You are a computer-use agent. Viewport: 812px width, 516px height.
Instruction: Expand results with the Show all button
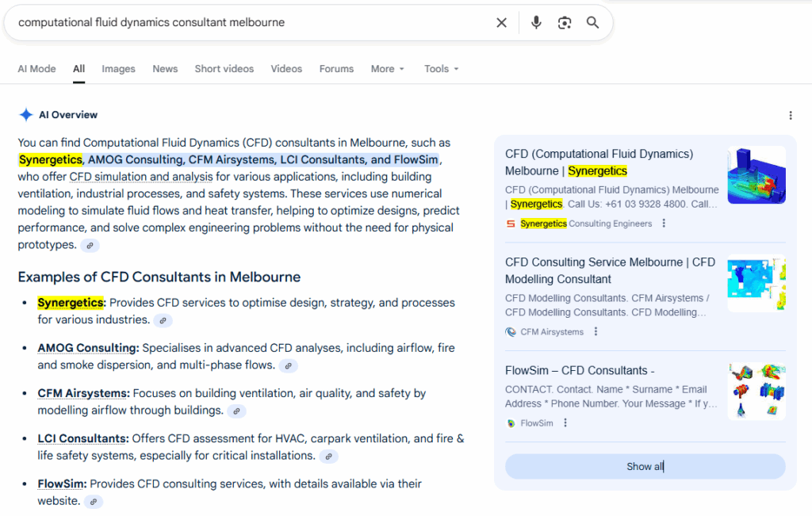click(645, 466)
